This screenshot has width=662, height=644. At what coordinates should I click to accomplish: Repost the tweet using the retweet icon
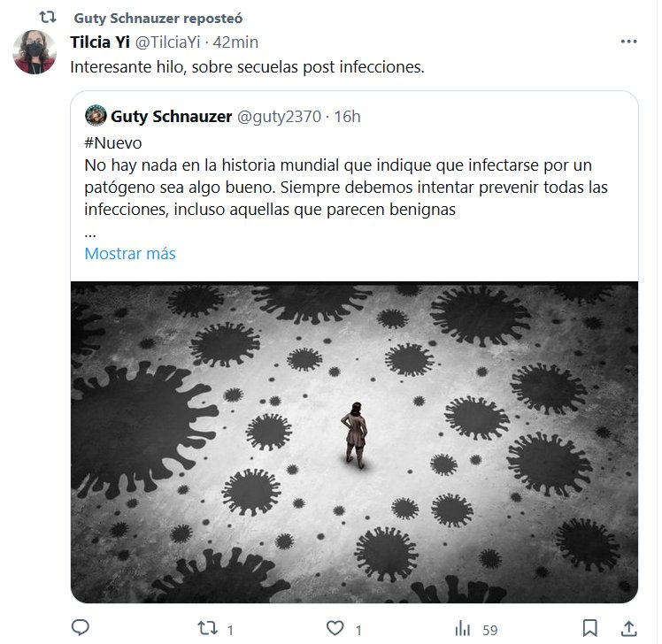208,628
